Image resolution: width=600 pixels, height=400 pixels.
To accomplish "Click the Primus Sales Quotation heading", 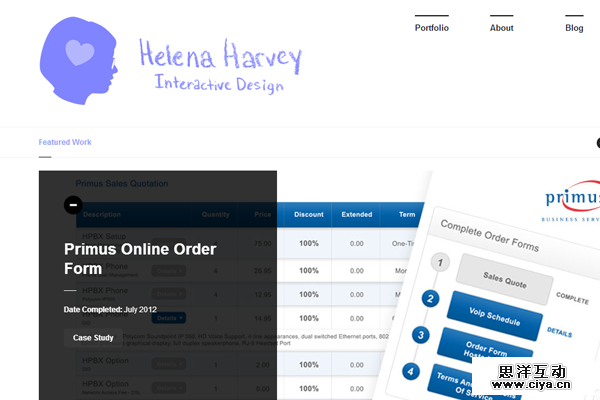I will (122, 183).
